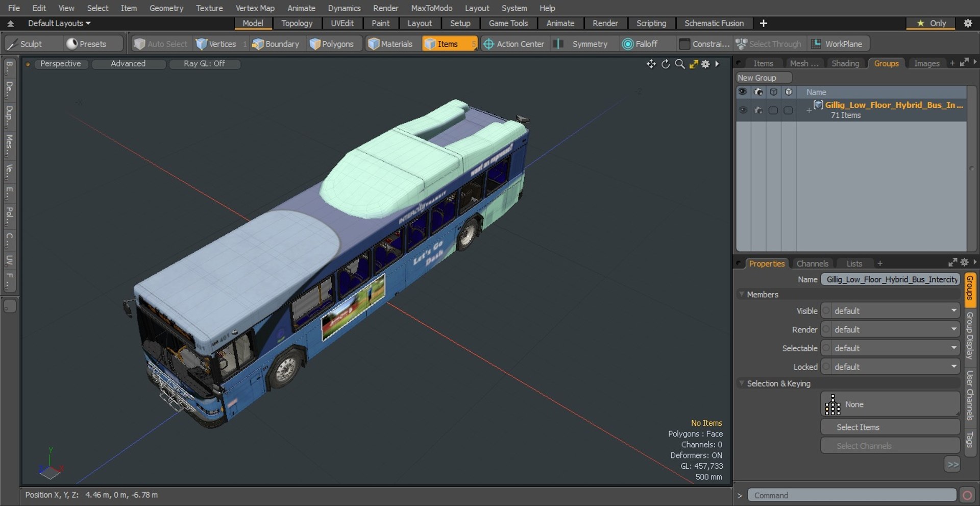Image resolution: width=980 pixels, height=506 pixels.
Task: Open the Visible dropdown
Action: point(891,311)
